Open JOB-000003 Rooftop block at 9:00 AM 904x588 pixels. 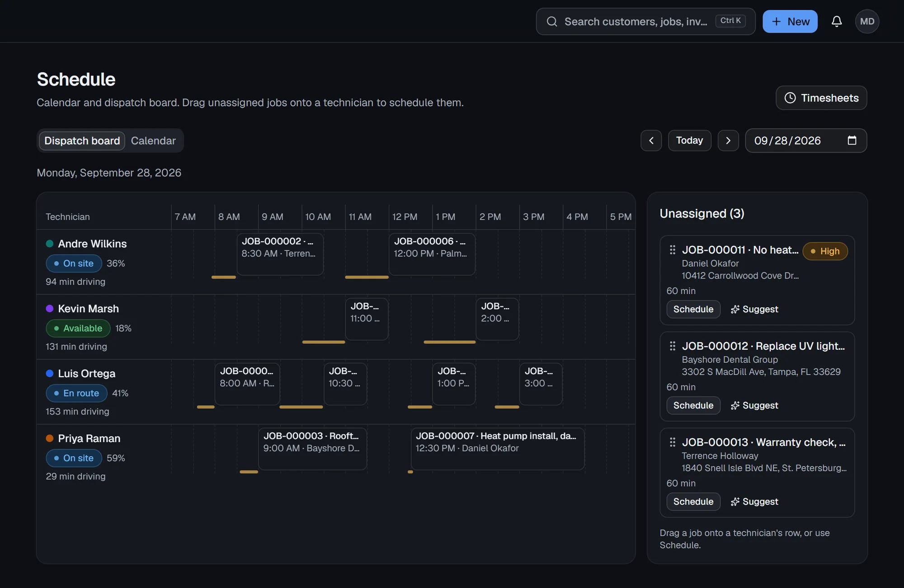[x=312, y=449]
